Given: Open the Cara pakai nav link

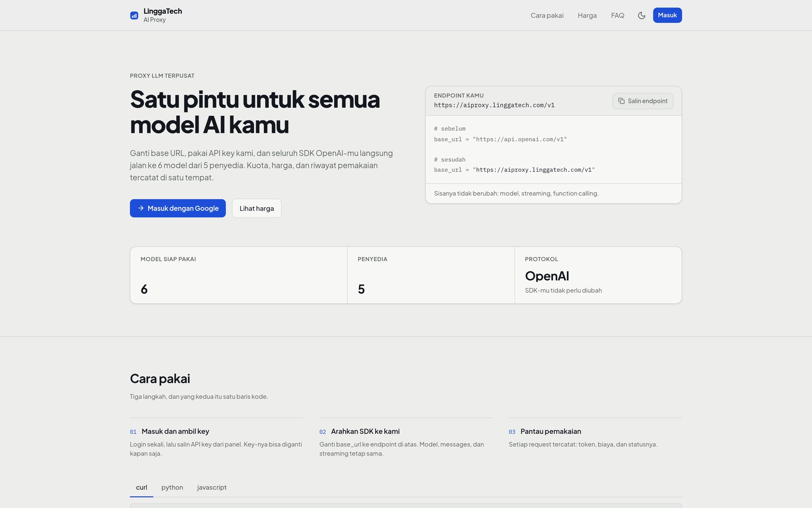Looking at the screenshot, I should pos(547,15).
